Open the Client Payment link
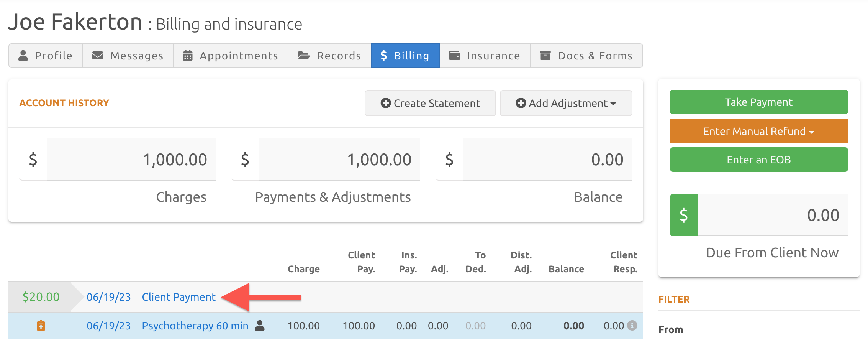Image resolution: width=868 pixels, height=339 pixels. [179, 297]
